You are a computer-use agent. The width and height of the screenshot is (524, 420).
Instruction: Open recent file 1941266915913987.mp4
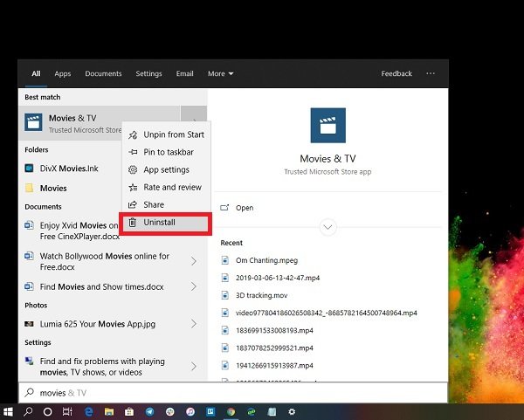[x=274, y=366]
